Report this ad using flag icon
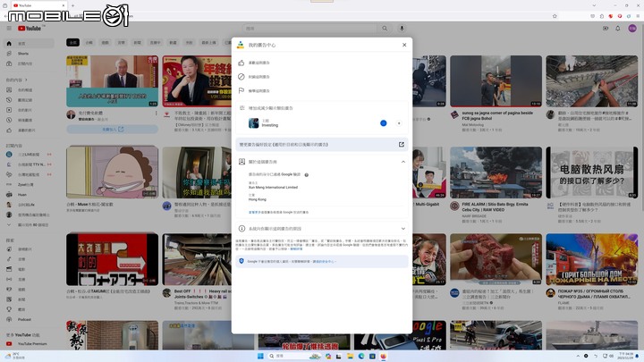This screenshot has height=362, width=644. pyautogui.click(x=241, y=90)
